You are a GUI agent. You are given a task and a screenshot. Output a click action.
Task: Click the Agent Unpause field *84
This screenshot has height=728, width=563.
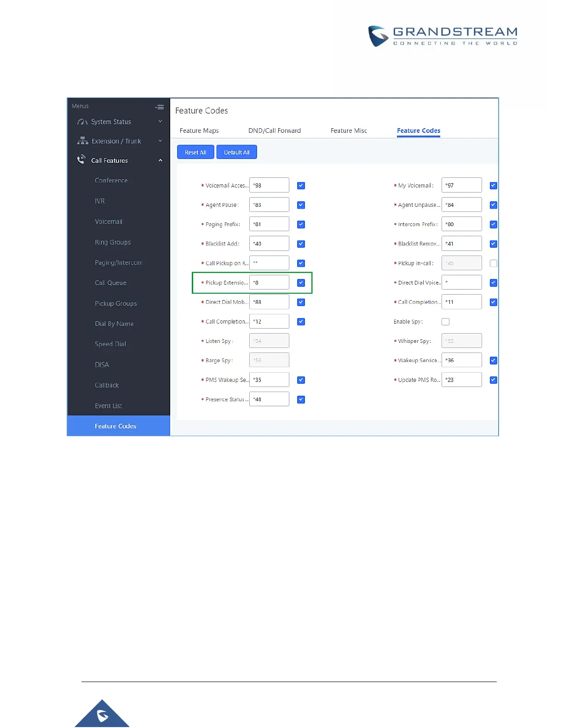pos(462,205)
